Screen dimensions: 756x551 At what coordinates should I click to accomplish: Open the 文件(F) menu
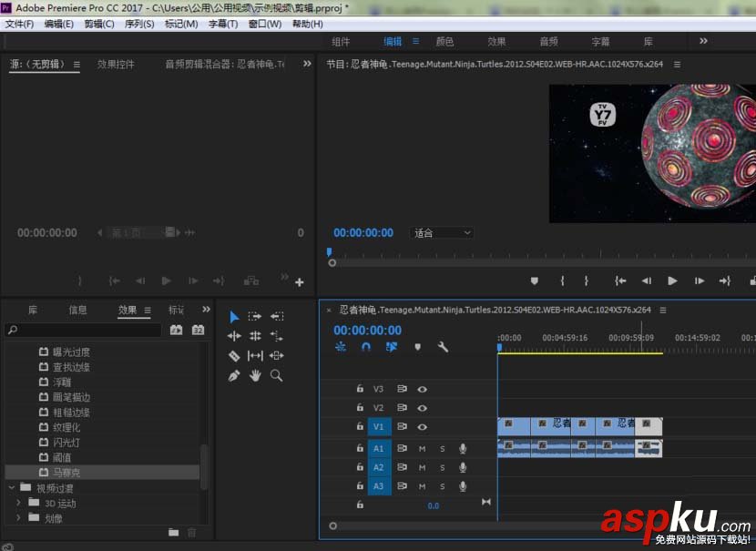[x=19, y=24]
